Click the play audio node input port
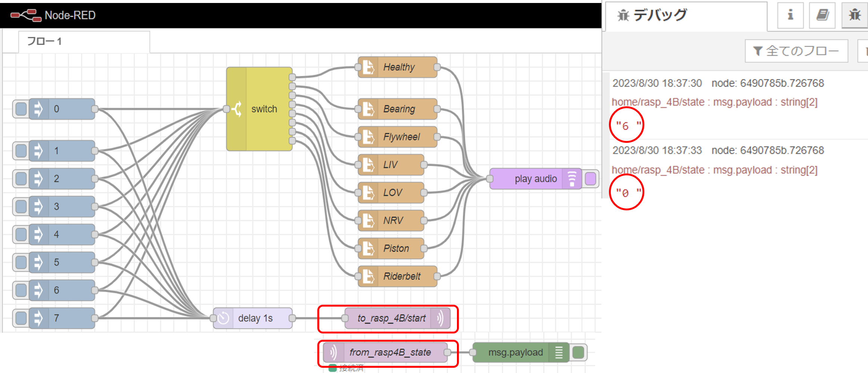Image resolution: width=868 pixels, height=373 pixels. click(x=490, y=179)
